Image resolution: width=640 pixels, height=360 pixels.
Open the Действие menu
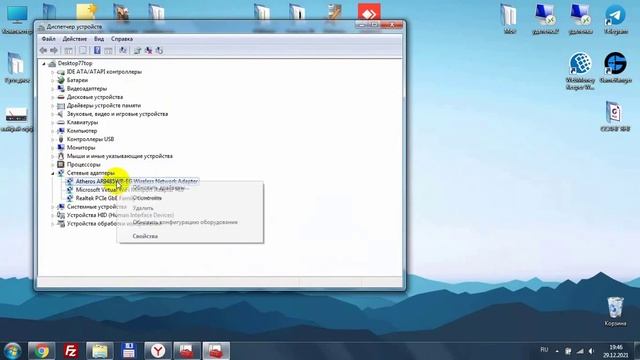click(75, 39)
